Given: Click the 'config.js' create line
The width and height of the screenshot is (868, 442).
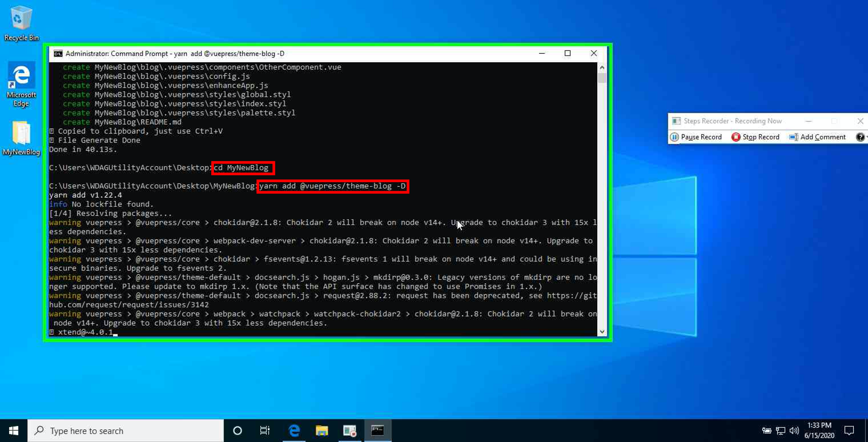Looking at the screenshot, I should (x=156, y=76).
